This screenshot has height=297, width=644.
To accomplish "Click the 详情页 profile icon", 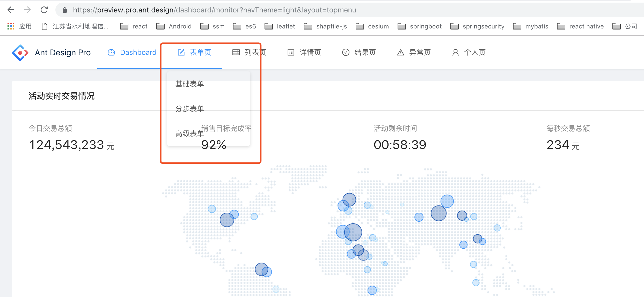I will pyautogui.click(x=291, y=52).
